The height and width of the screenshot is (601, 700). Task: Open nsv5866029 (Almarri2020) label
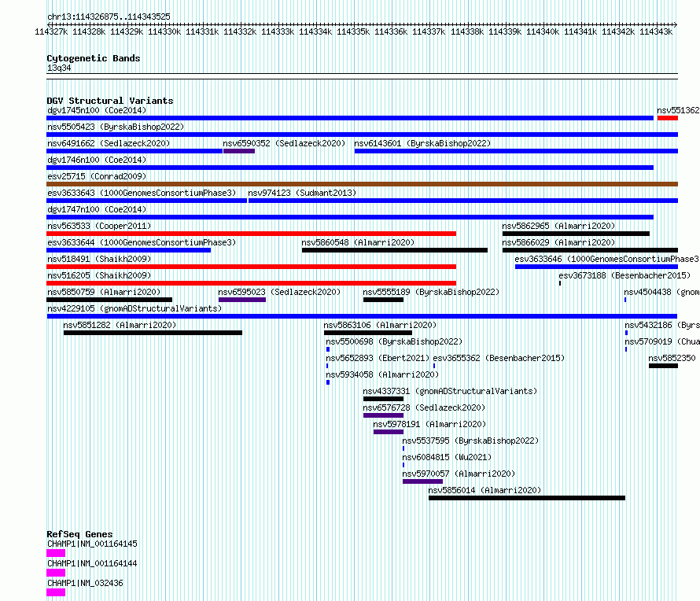click(x=558, y=242)
